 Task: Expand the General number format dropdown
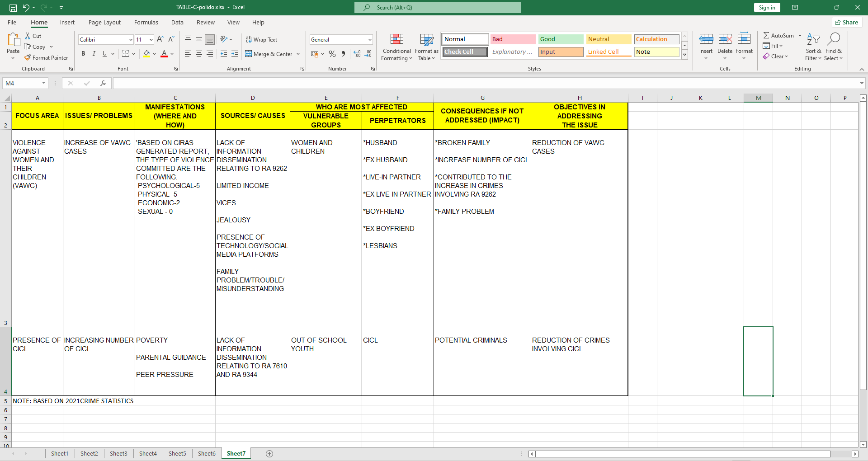point(370,40)
